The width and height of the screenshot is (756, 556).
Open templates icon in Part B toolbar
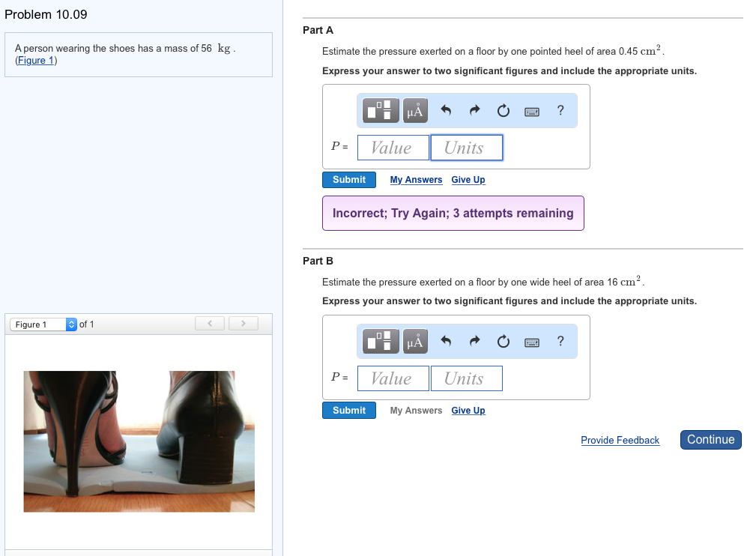(381, 342)
